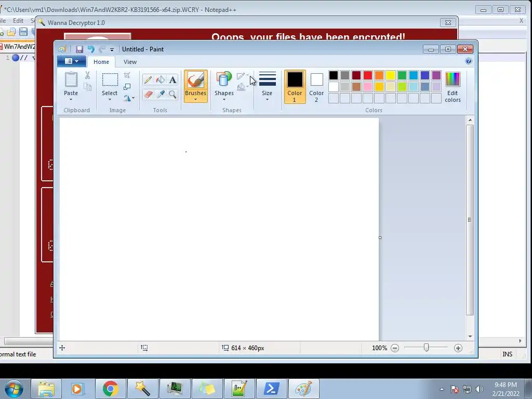Click the Resize icon in Image group
Screen dimensions: 532x399
click(x=127, y=87)
